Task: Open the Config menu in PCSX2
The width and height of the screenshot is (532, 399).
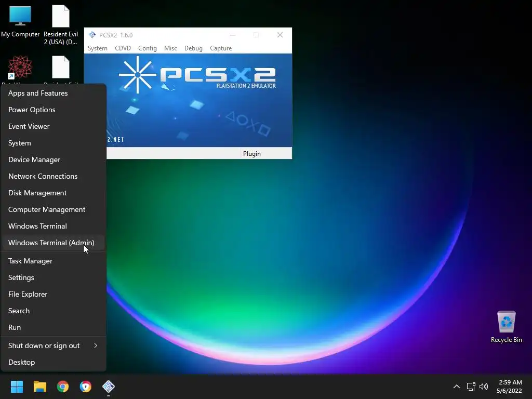Action: 147,48
